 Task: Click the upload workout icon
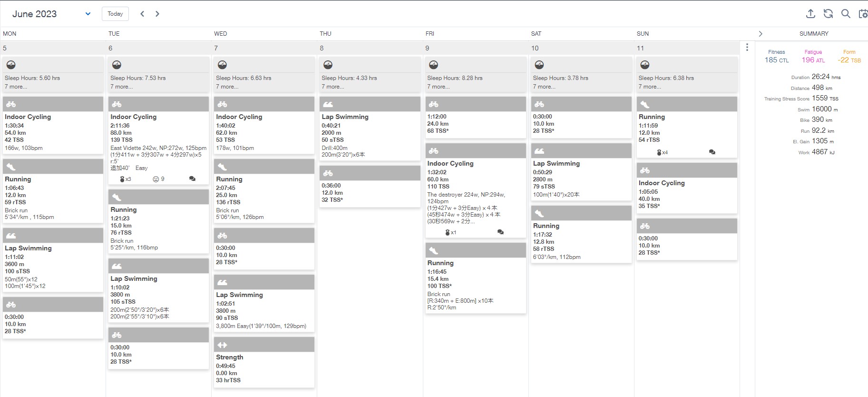click(x=811, y=14)
